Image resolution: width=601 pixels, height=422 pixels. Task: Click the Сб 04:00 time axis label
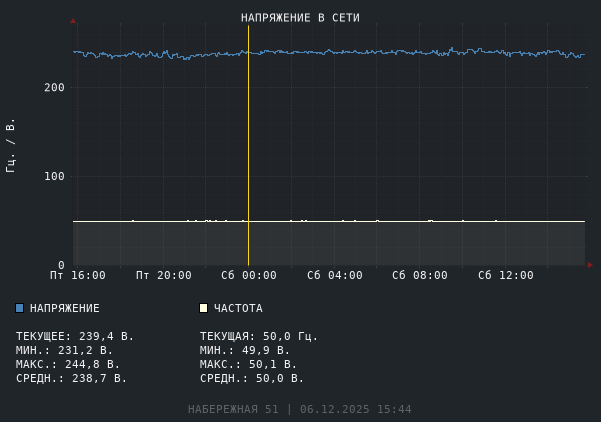click(335, 275)
